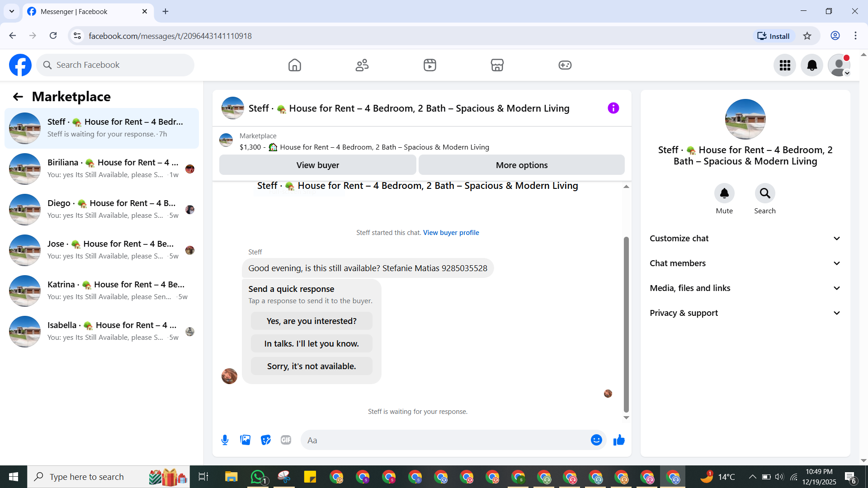Viewport: 868px width, 488px height.
Task: Open the View buyer profile link
Action: 451,232
